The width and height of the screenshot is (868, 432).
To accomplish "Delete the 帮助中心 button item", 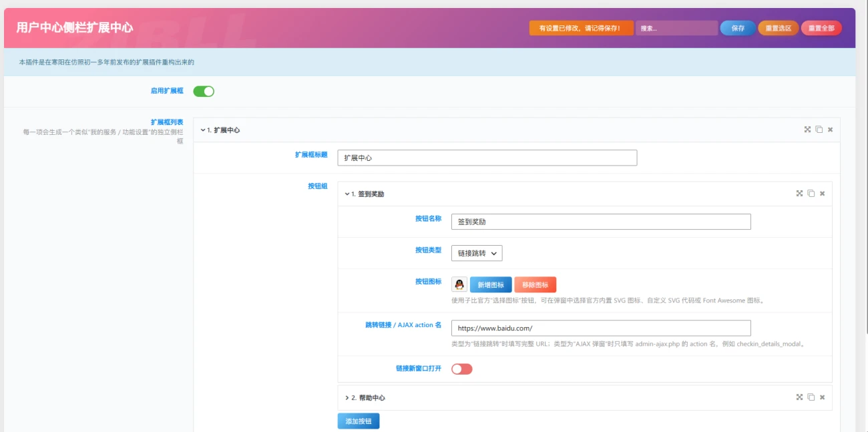I will 822,397.
